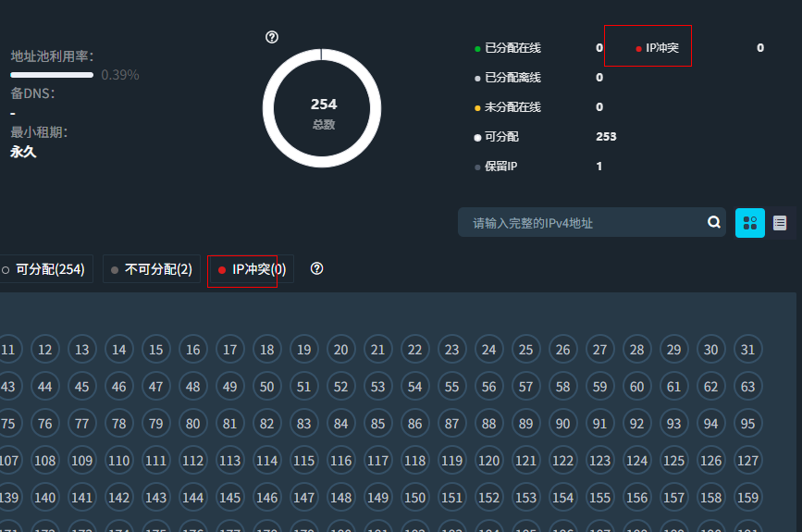Click the 备DNS label
Image resolution: width=802 pixels, height=532 pixels.
click(x=32, y=93)
